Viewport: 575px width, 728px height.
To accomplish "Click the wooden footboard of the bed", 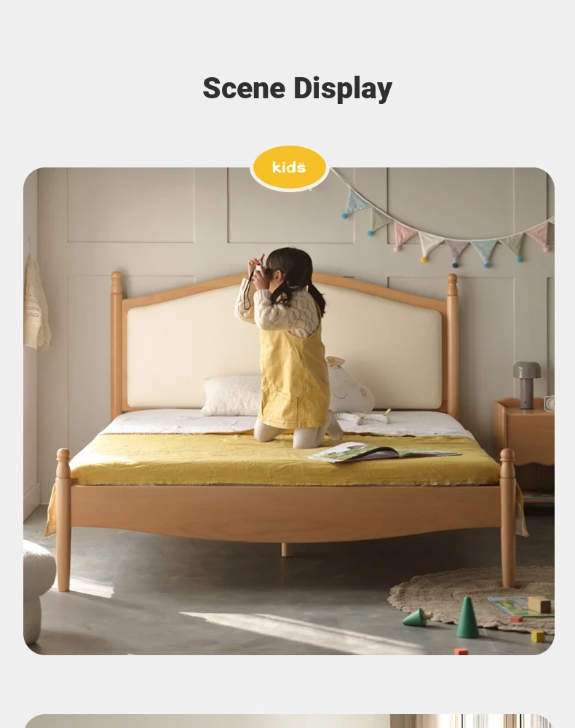I will 285,513.
